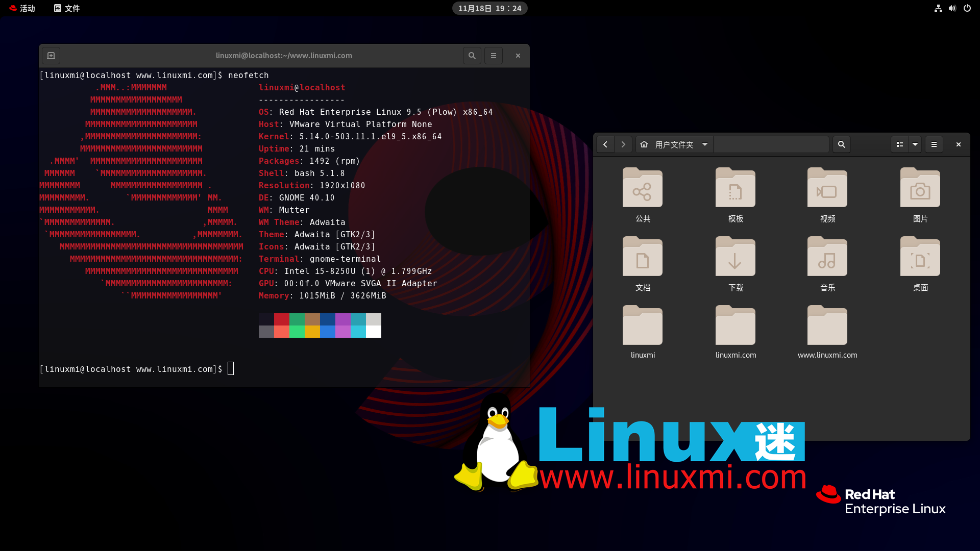Open 活动 activities overview
980x551 pixels.
coord(22,8)
